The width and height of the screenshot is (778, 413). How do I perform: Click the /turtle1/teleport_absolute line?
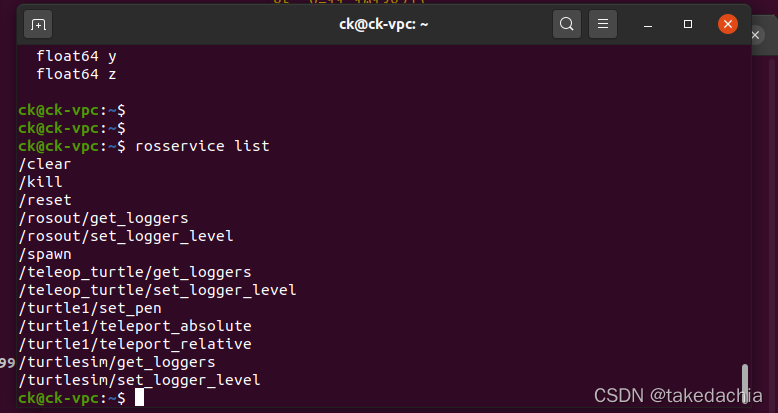click(135, 326)
